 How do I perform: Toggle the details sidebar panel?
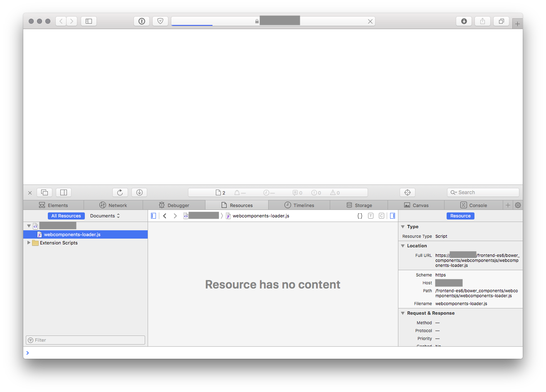(392, 216)
